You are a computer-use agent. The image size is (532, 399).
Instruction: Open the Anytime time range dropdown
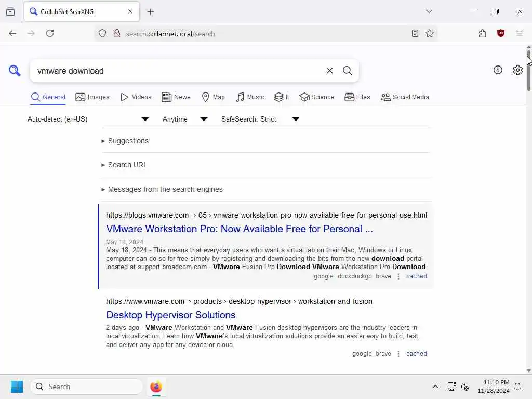point(185,119)
